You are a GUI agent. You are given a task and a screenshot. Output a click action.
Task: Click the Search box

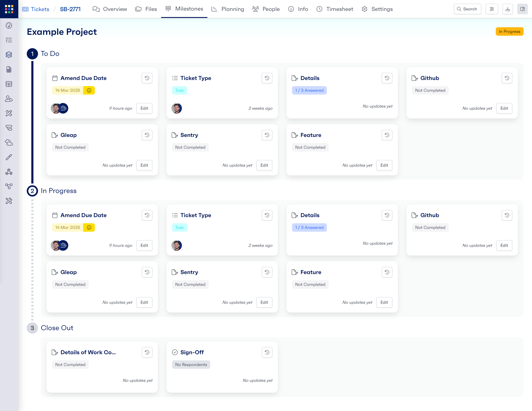[x=467, y=9]
